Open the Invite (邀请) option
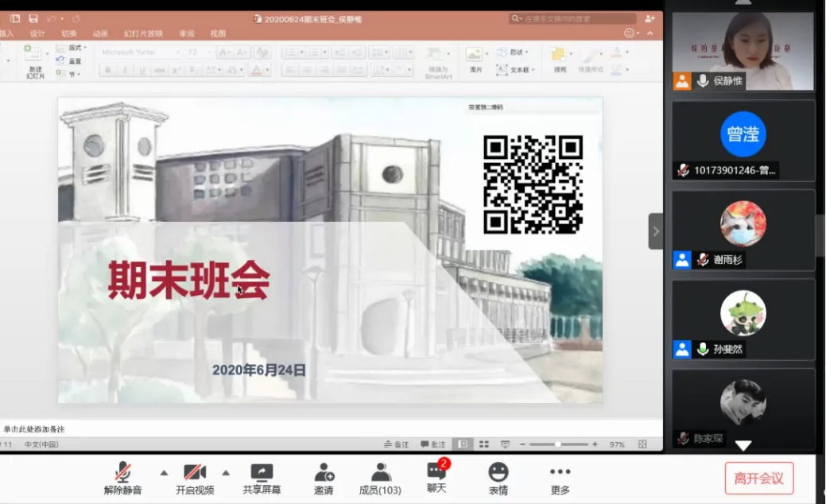 (x=324, y=479)
